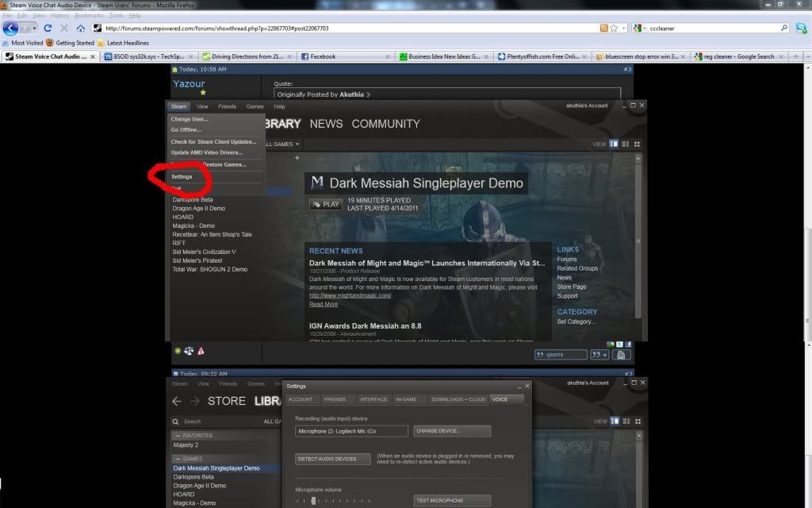Click the Microphone volume slider handle
Screen dimensions: 812x508
[313, 501]
